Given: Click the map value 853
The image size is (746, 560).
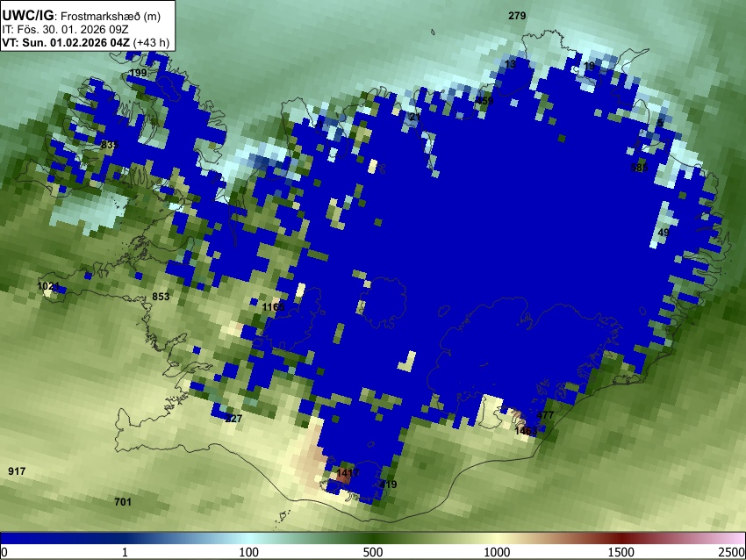Looking at the screenshot, I should point(161,297).
